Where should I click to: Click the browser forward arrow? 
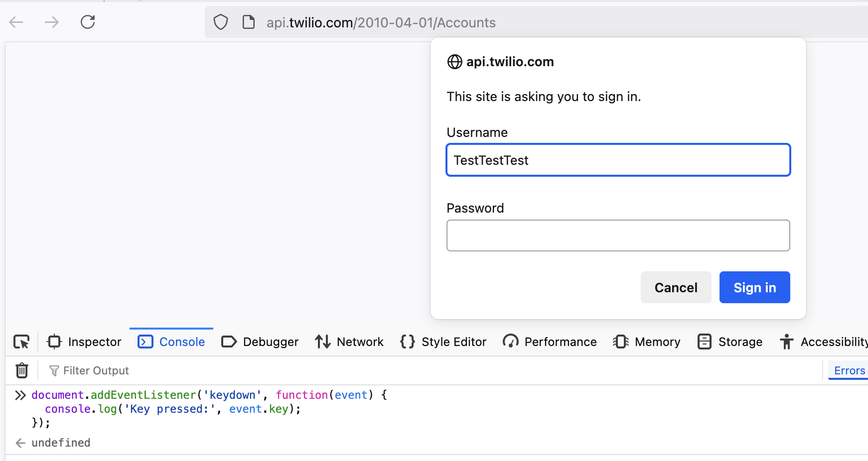(52, 22)
